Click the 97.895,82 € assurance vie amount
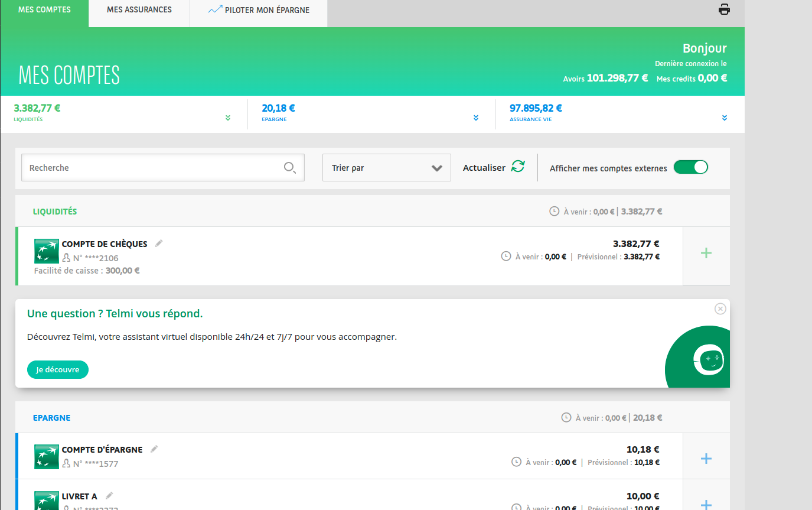This screenshot has width=812, height=510. [x=536, y=108]
